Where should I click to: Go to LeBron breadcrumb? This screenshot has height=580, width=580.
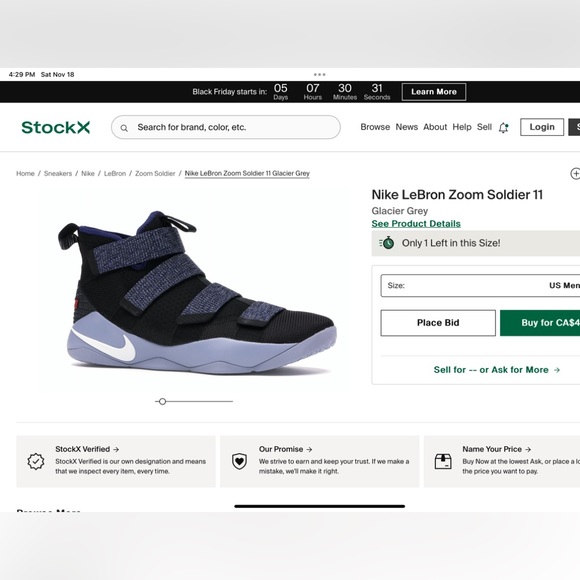coord(115,173)
